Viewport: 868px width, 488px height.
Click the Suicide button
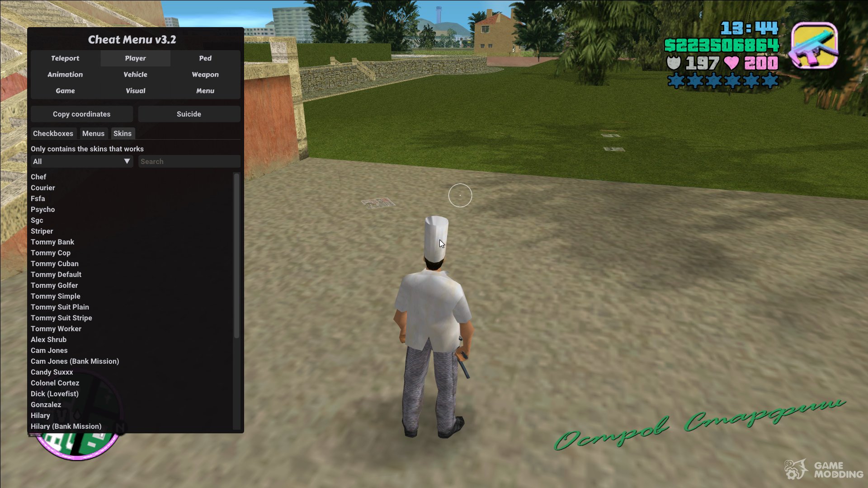189,113
